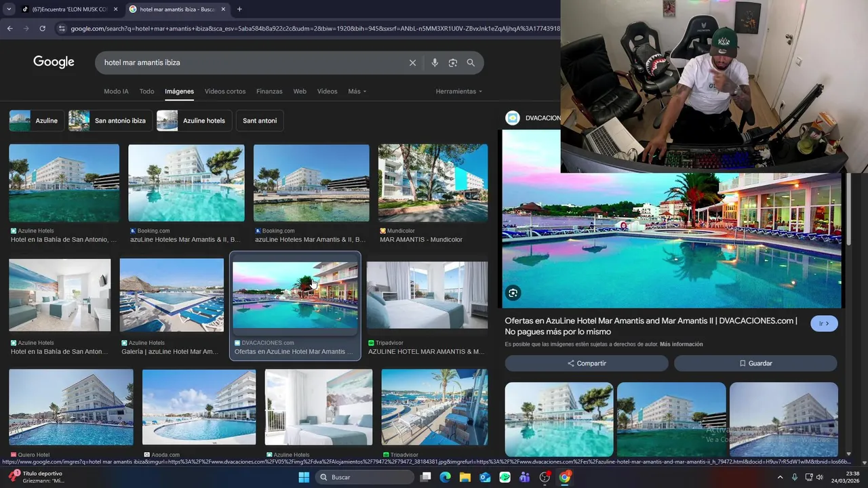
Task: Open Outlook from the taskbar
Action: coord(485,477)
